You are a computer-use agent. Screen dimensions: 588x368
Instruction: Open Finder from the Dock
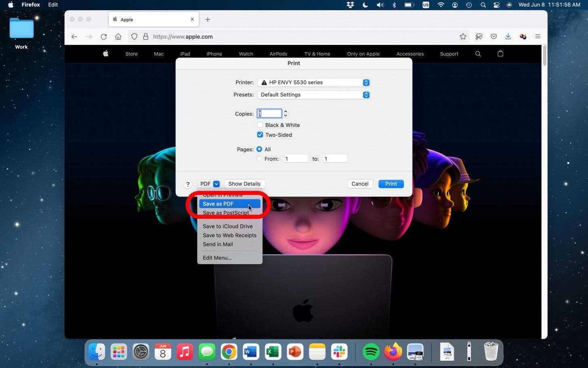pyautogui.click(x=97, y=352)
